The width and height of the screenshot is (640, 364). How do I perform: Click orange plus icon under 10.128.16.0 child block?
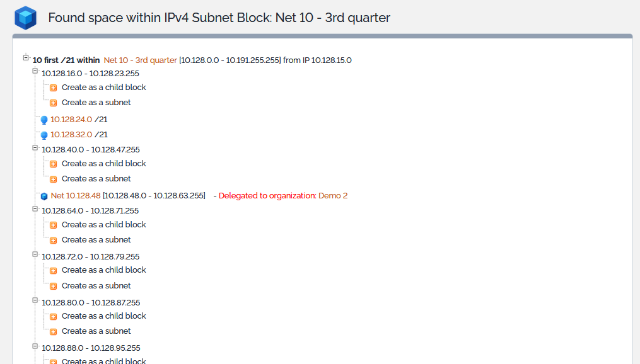54,88
